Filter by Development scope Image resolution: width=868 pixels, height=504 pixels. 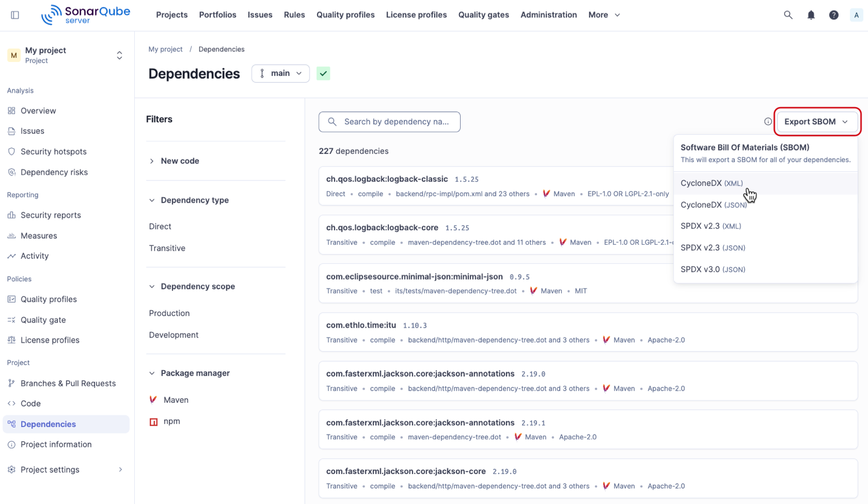174,335
